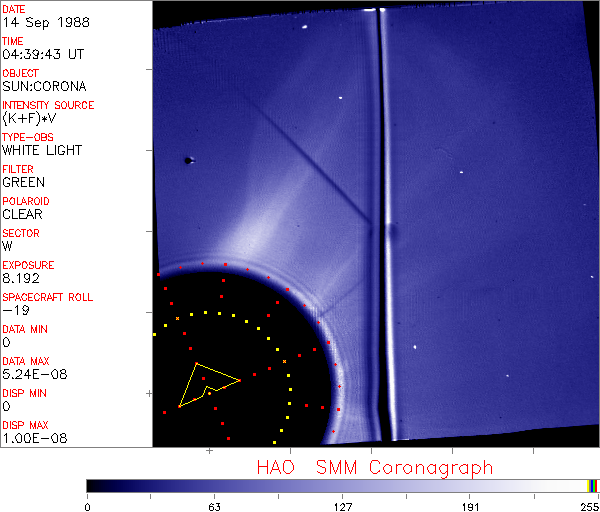Click the 255 tick label on color bar
The width and height of the screenshot is (600, 512).
(x=590, y=507)
